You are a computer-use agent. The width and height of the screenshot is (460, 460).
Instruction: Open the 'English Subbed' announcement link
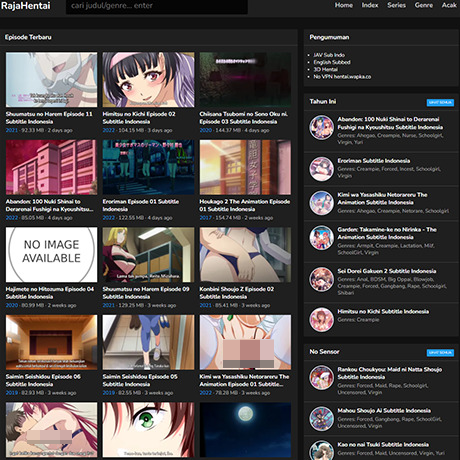(332, 62)
